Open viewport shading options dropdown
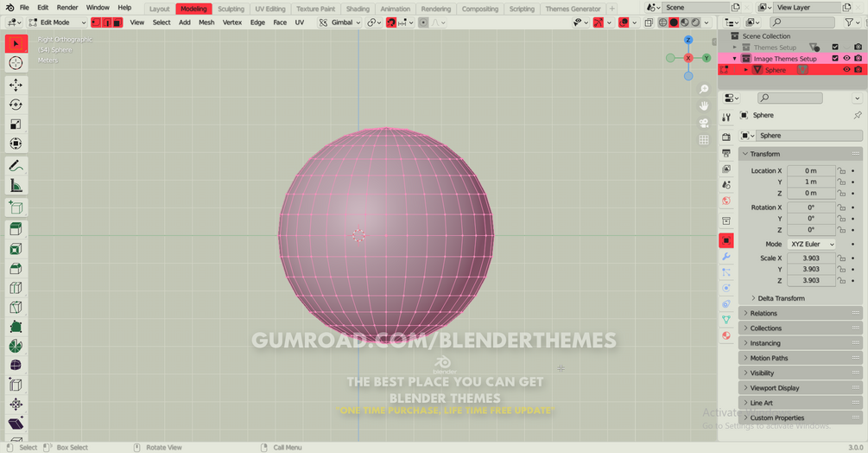The height and width of the screenshot is (453, 868). (706, 22)
